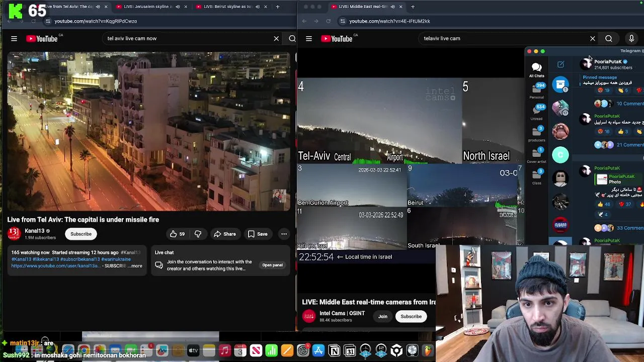Click the YouTube logo in left window
Screen dimensions: 644x362
pyautogui.click(x=42, y=39)
